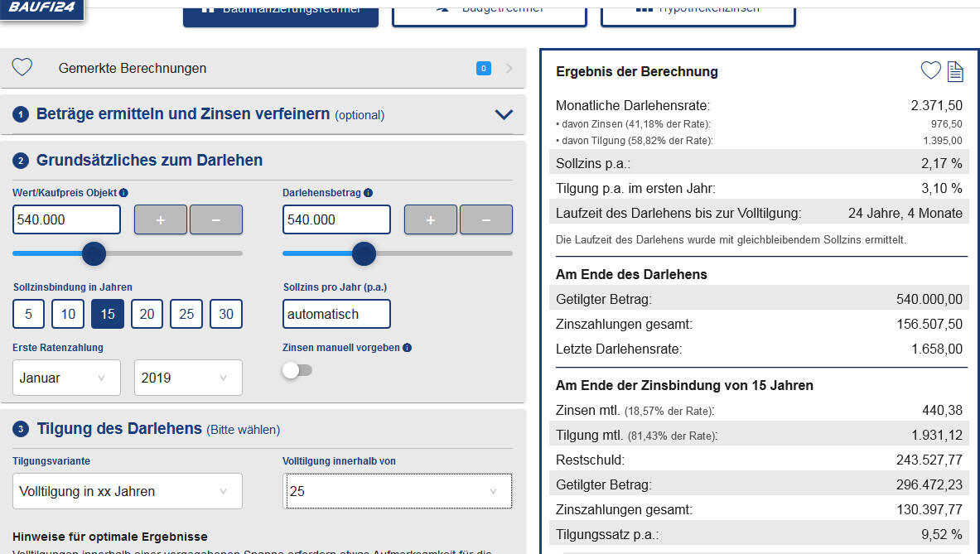The height and width of the screenshot is (554, 980).
Task: Click info icon next to Darlehensbetrag
Action: 368,193
